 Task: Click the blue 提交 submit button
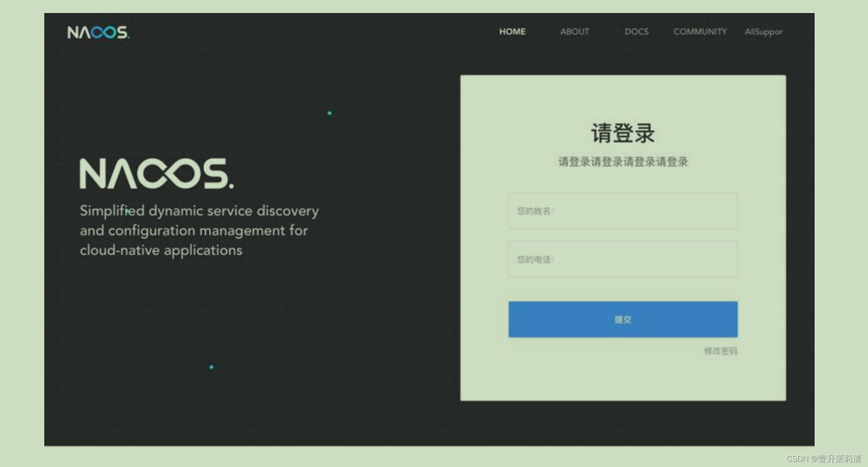(623, 319)
